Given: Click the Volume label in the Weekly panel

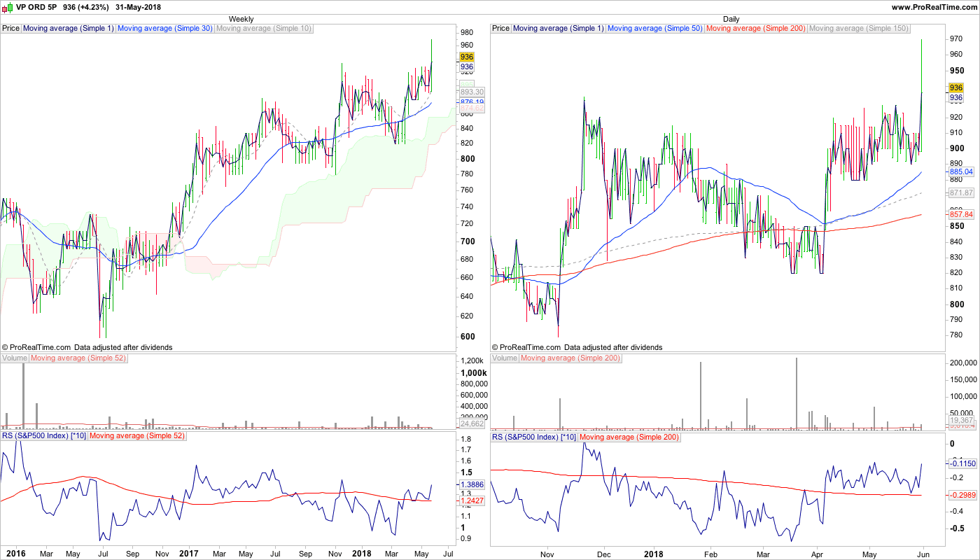Looking at the screenshot, I should [x=15, y=358].
